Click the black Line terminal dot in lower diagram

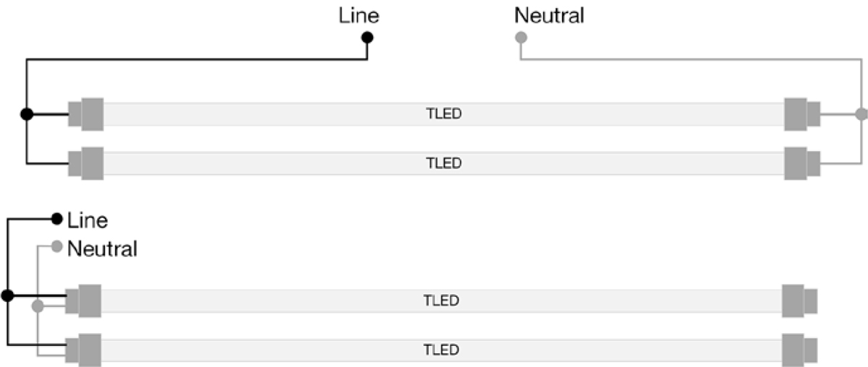click(56, 219)
